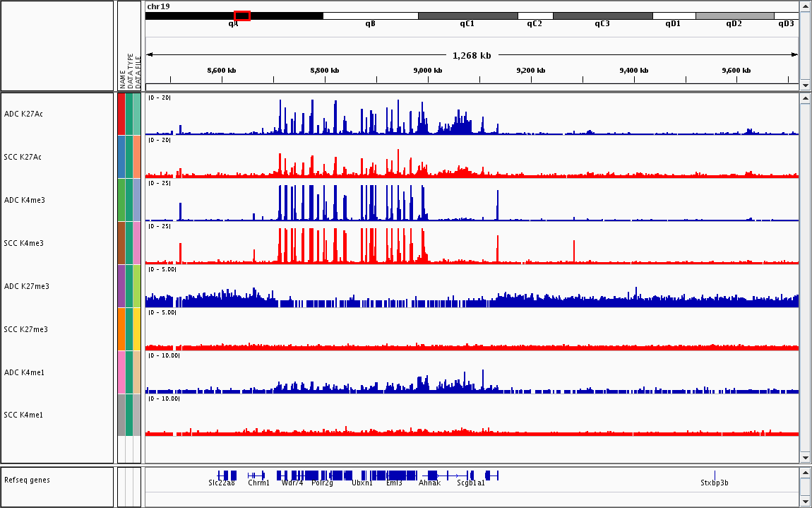Click the scroll-down arrow beside the ruler panel
Screen dimensions: 812x508
click(805, 85)
